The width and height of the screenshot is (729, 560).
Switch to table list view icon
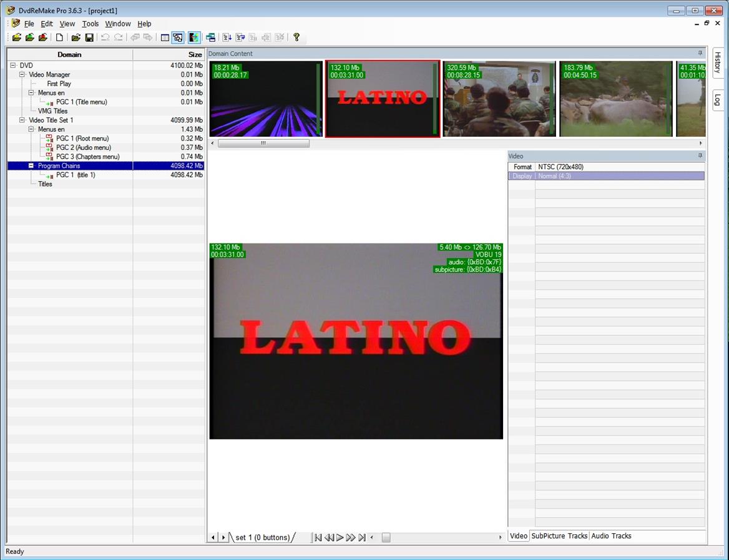165,37
